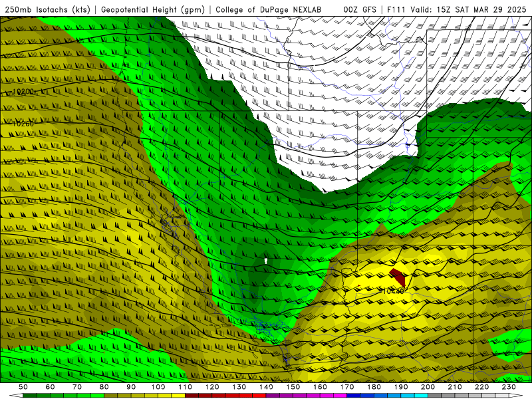This screenshot has width=532, height=399.
Task: Click the color scale label 150
Action: [x=293, y=387]
